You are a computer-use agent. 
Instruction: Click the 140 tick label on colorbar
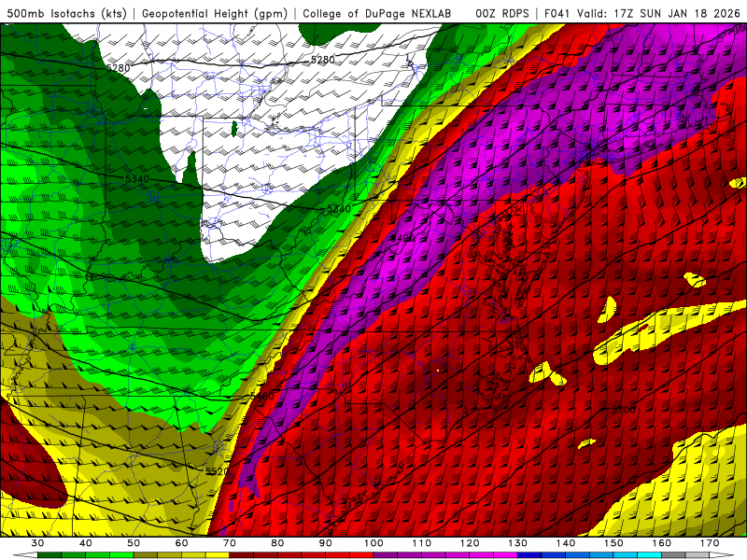pyautogui.click(x=566, y=543)
